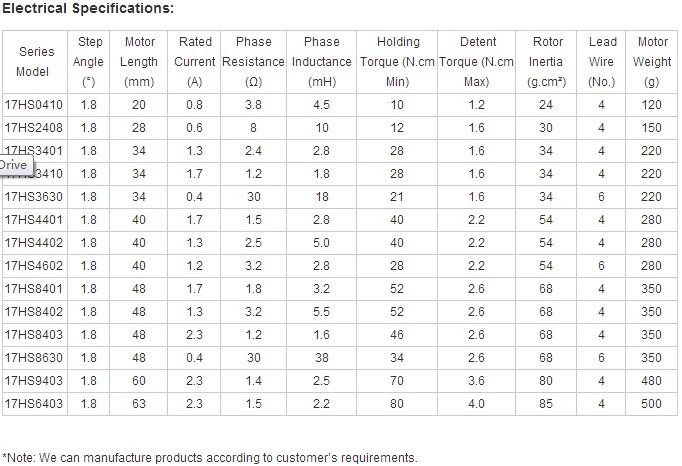Click the Rotor Inertia header cell

(x=546, y=62)
